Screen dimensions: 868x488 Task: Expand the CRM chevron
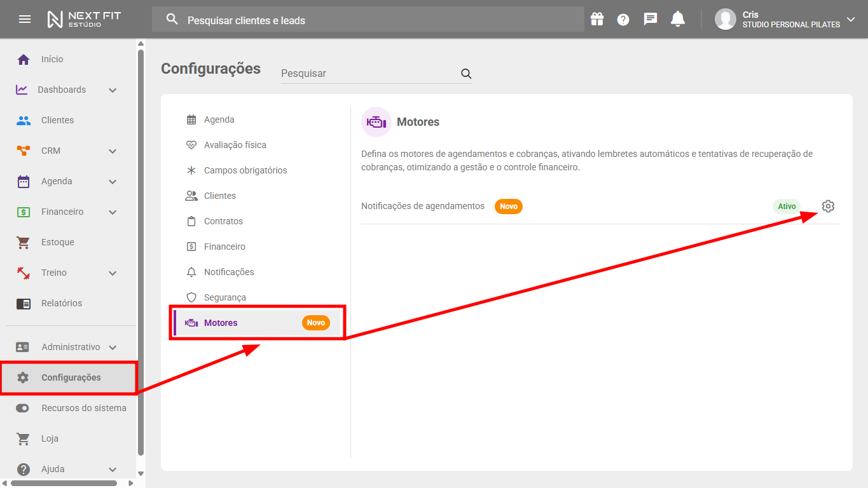click(113, 151)
